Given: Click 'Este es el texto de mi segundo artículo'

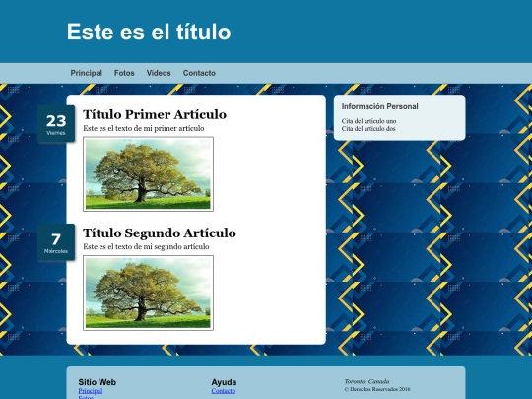Looking at the screenshot, I should click(146, 246).
